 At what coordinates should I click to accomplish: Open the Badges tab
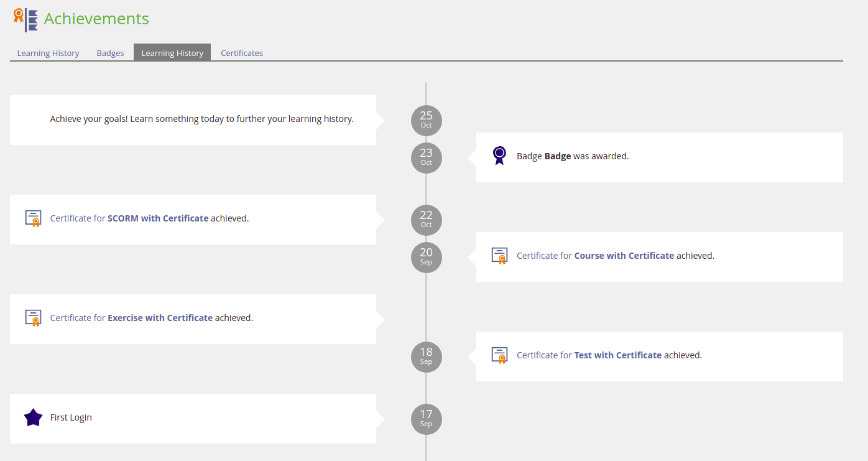click(x=110, y=53)
